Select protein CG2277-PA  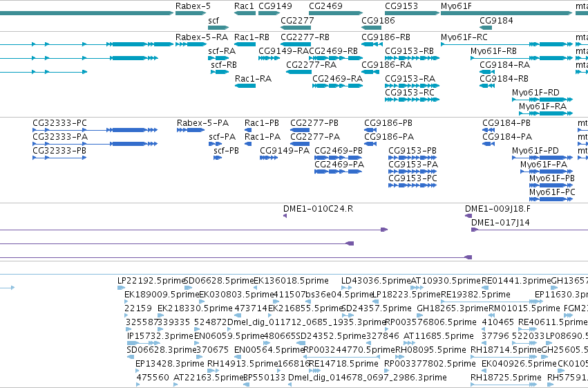315,137
